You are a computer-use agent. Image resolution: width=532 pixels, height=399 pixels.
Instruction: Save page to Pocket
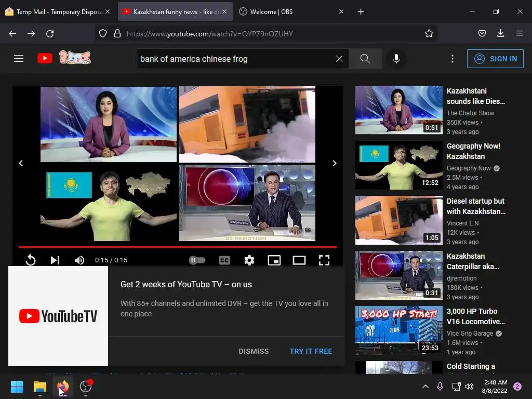482,34
